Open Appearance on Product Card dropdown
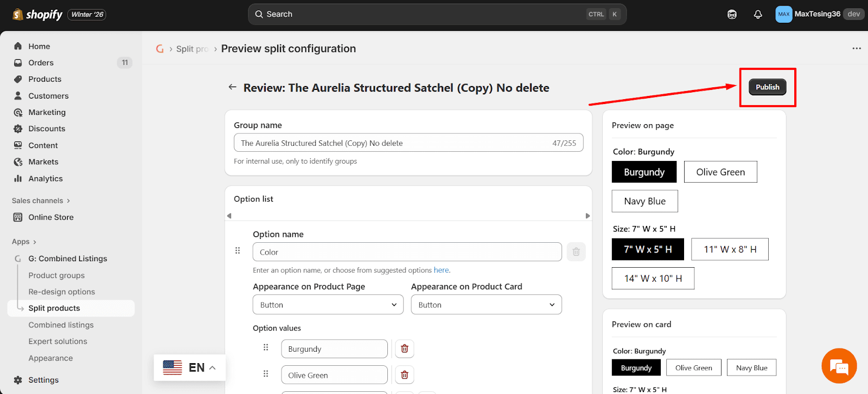Screen dimensions: 868x394 pos(486,305)
